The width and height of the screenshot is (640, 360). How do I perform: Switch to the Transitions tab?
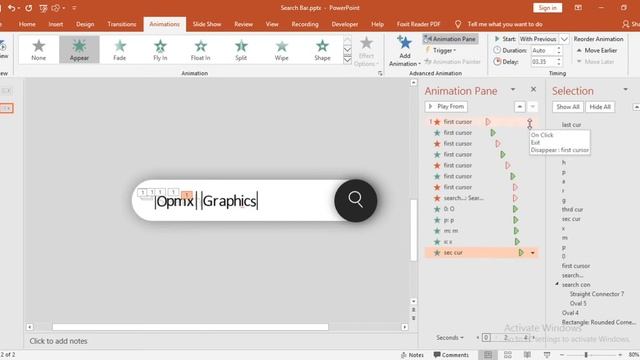click(x=122, y=24)
